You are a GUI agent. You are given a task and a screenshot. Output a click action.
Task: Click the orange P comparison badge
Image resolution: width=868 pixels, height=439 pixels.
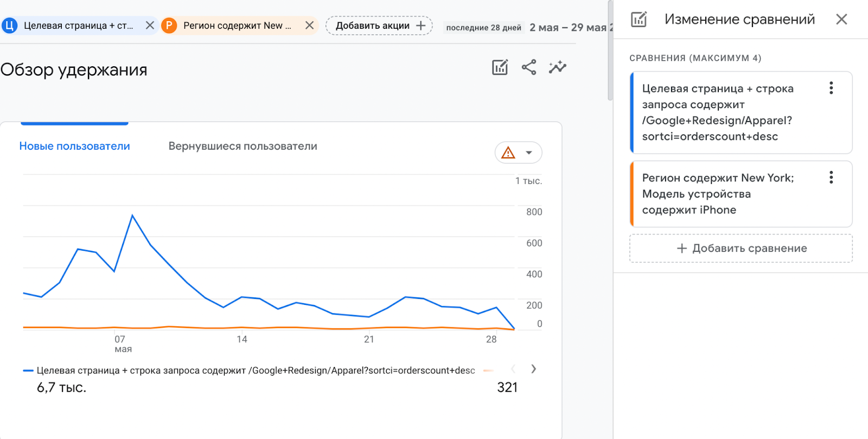[x=169, y=26]
